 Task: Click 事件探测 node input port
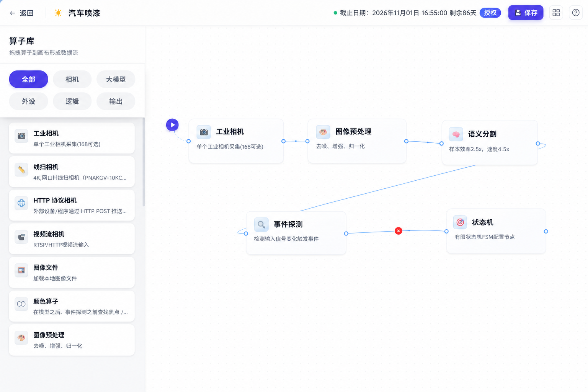246,234
